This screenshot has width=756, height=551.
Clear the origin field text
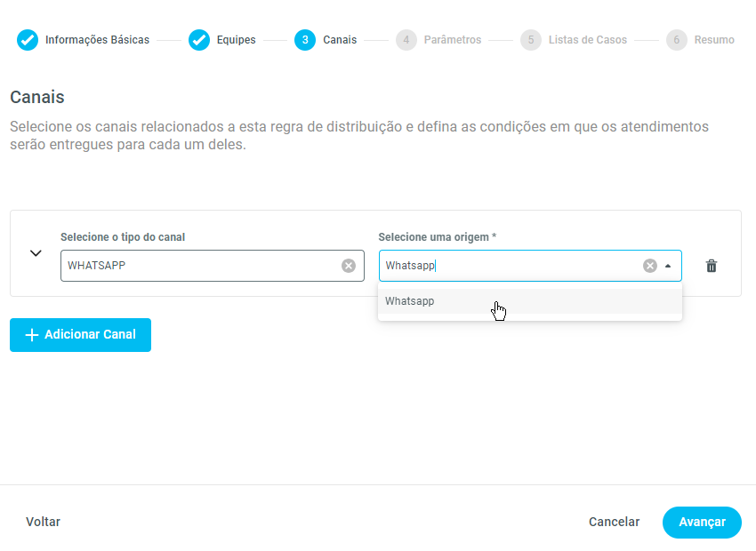point(650,266)
